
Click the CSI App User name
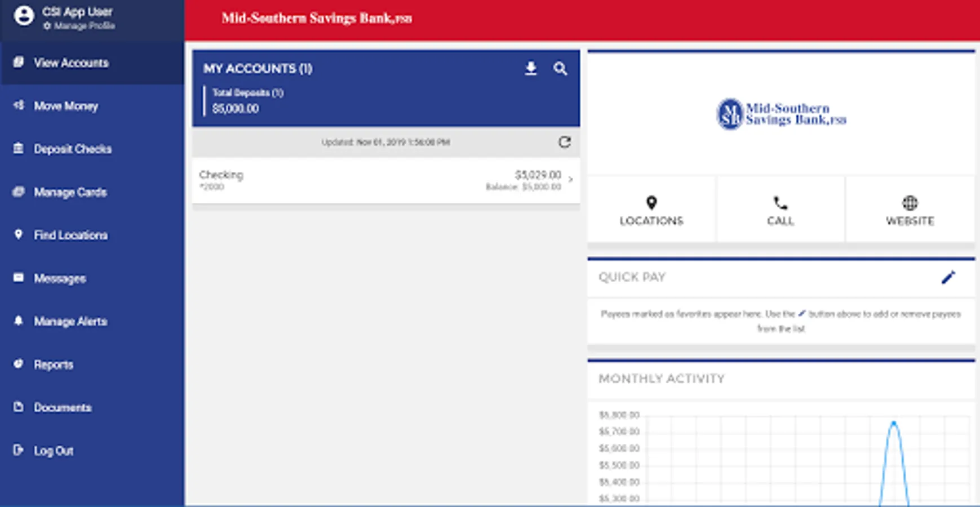[x=77, y=12]
